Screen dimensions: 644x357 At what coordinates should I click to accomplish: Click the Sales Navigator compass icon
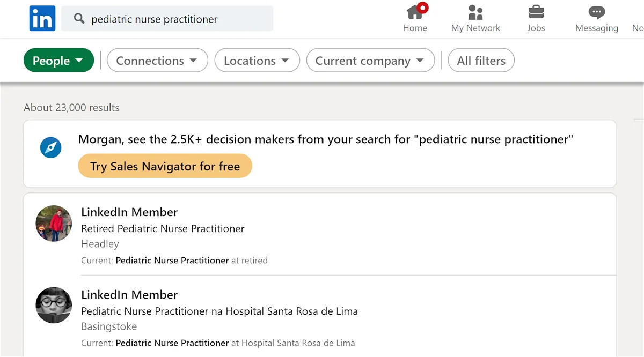(x=51, y=147)
